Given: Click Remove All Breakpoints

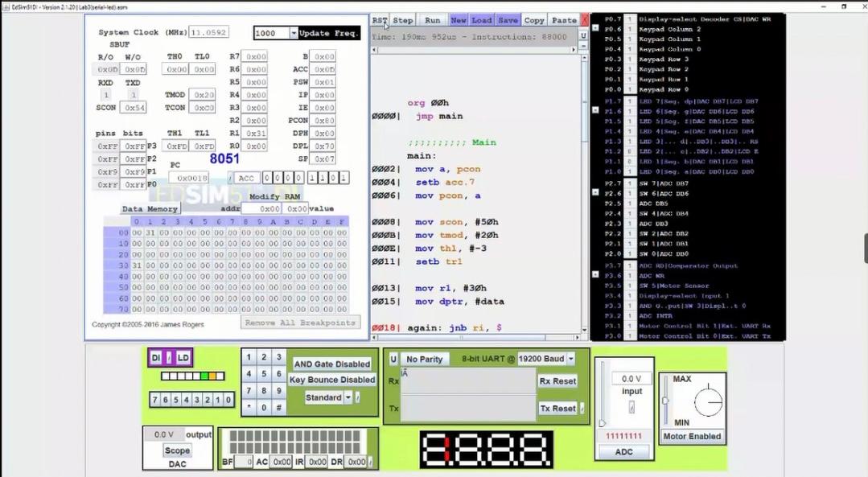Looking at the screenshot, I should coord(298,323).
